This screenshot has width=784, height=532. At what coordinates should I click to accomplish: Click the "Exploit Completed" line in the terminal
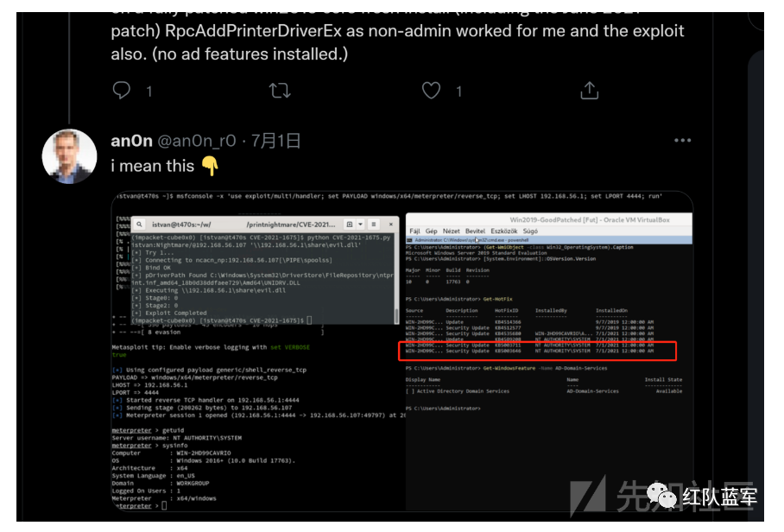pos(169,313)
